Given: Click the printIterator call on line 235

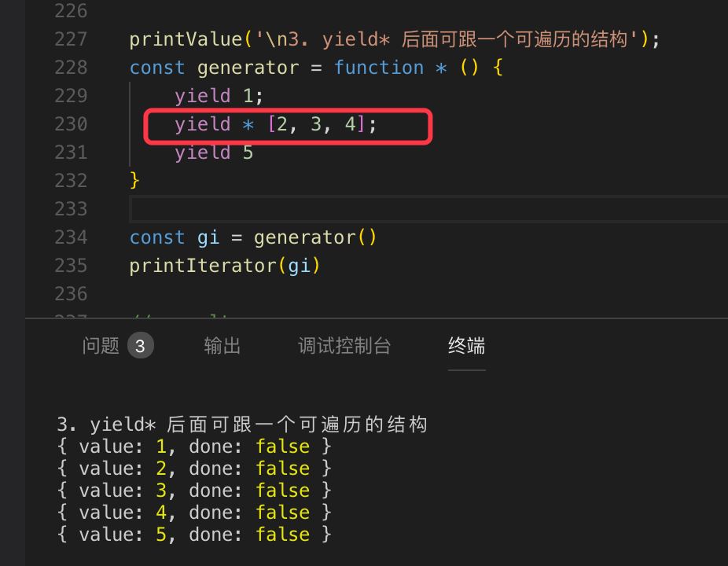Looking at the screenshot, I should point(202,266).
